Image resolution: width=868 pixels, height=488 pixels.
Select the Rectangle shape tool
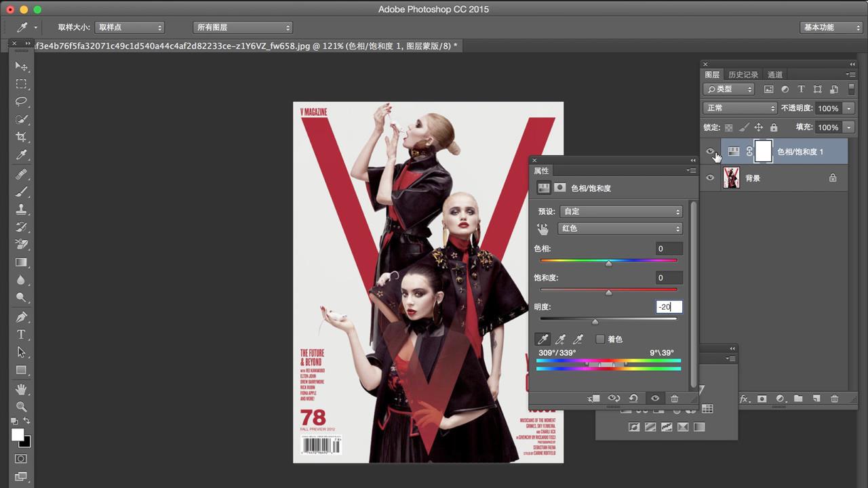21,370
